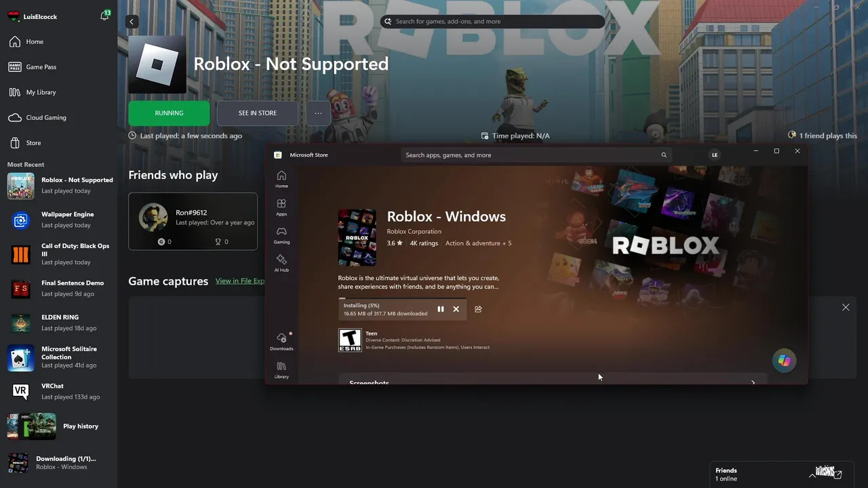Open Gaming in Microsoft Store sidebar

tap(281, 235)
